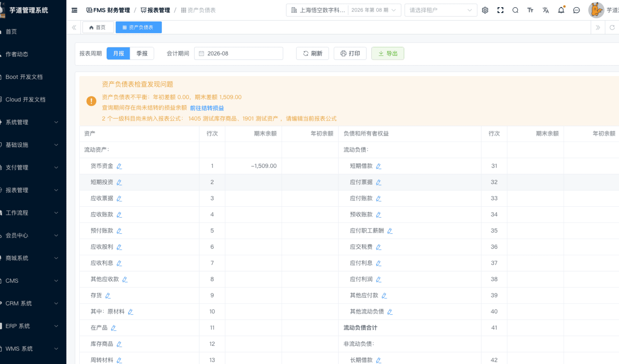Click the 导出 button
Screen dimensions: 619x364
[387, 54]
